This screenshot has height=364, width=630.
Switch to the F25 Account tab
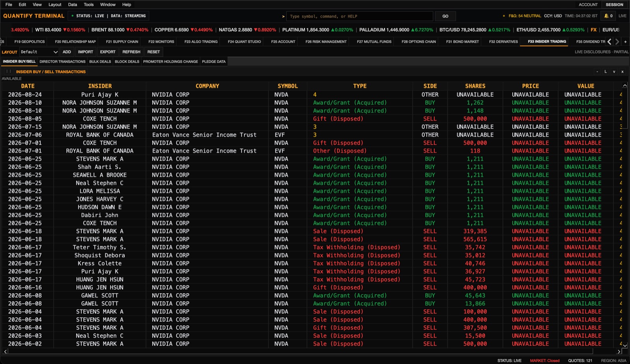(283, 42)
